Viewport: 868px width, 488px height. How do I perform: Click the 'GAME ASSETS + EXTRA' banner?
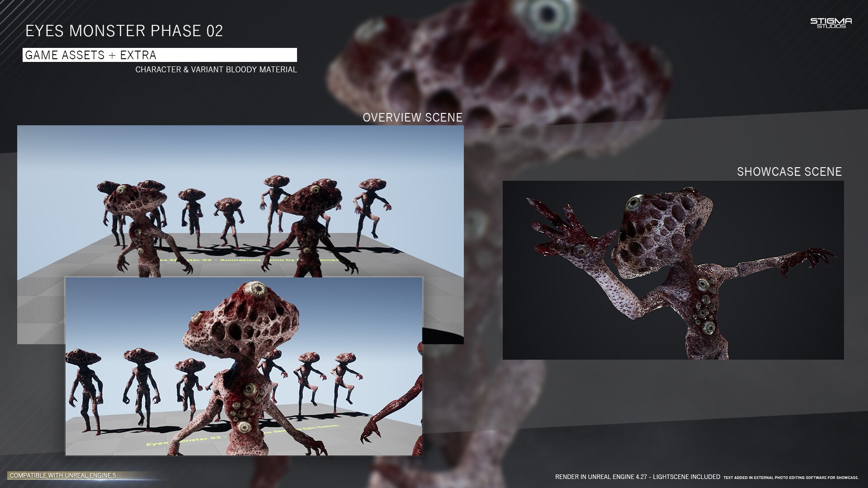pyautogui.click(x=160, y=55)
